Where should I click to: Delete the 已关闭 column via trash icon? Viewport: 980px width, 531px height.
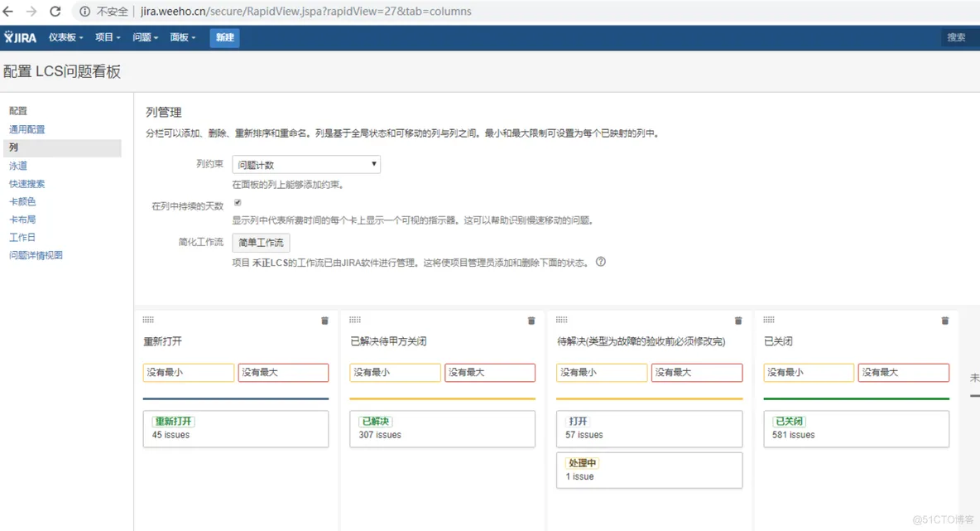(945, 321)
